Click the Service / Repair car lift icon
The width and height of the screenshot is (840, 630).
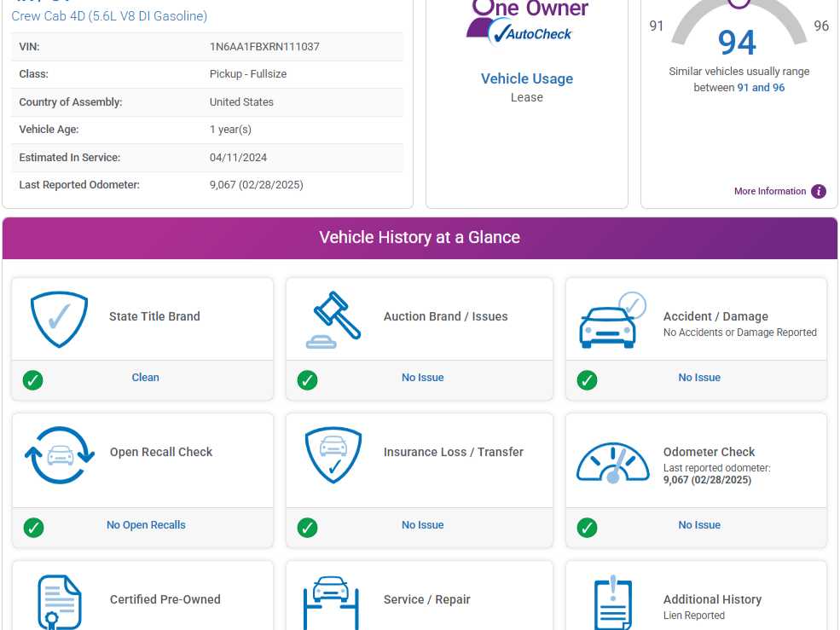click(x=331, y=602)
